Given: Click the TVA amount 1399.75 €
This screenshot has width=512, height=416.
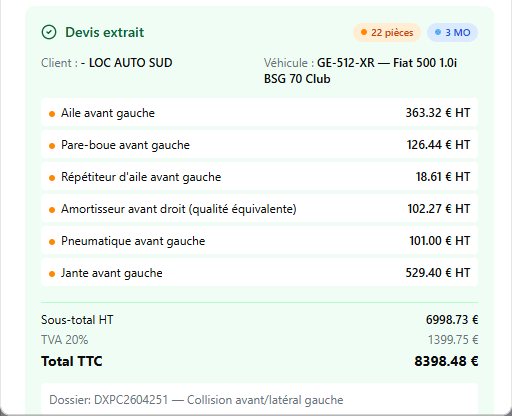Looking at the screenshot, I should coord(453,340).
